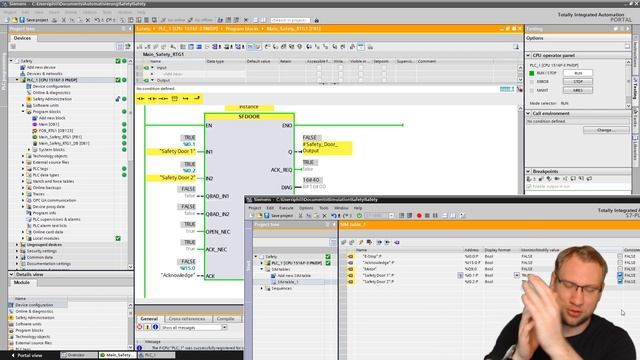This screenshot has height=360, width=640.
Task: Click Save project in PLCSIM toolbar
Action: 279,216
